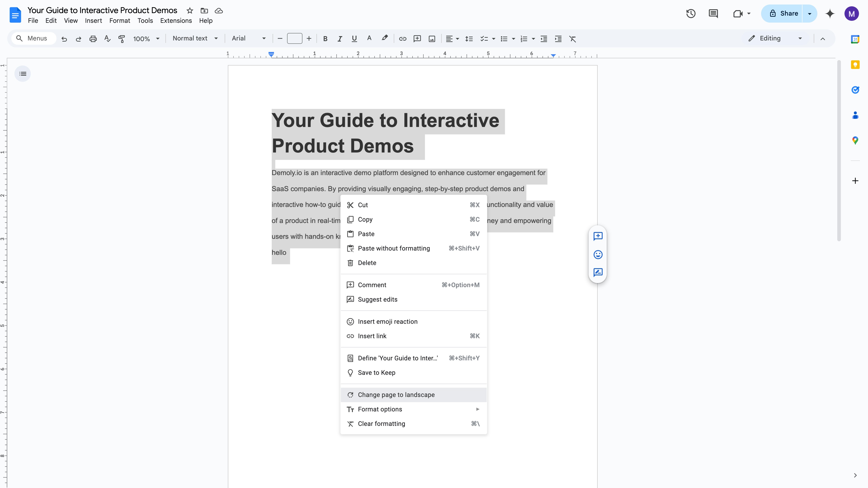868x488 pixels.
Task: Click the Insert image toolbar icon
Action: click(432, 39)
